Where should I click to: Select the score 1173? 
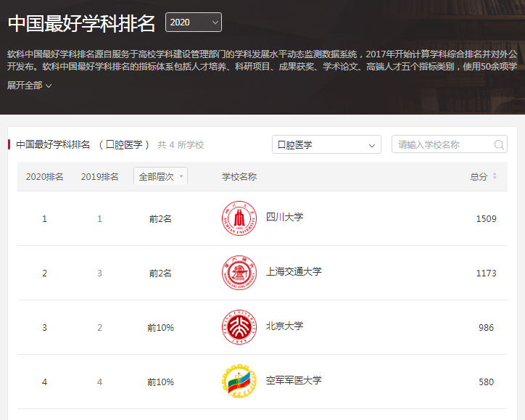pyautogui.click(x=486, y=273)
